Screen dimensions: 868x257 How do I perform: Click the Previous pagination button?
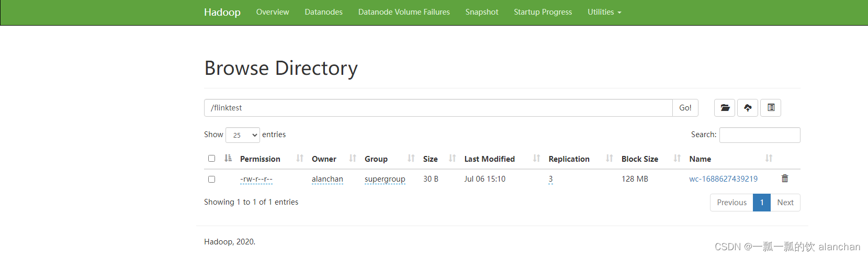pos(731,203)
